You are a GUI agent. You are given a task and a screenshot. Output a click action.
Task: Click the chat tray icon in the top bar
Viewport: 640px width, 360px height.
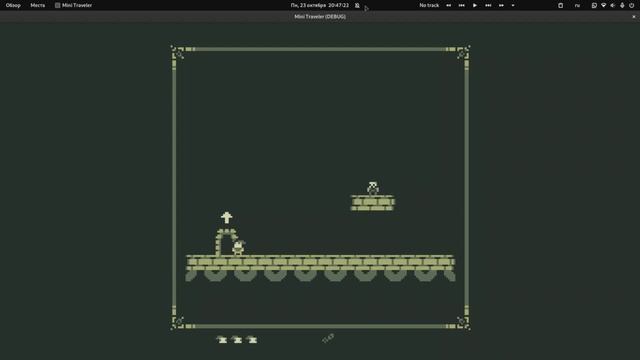point(594,5)
